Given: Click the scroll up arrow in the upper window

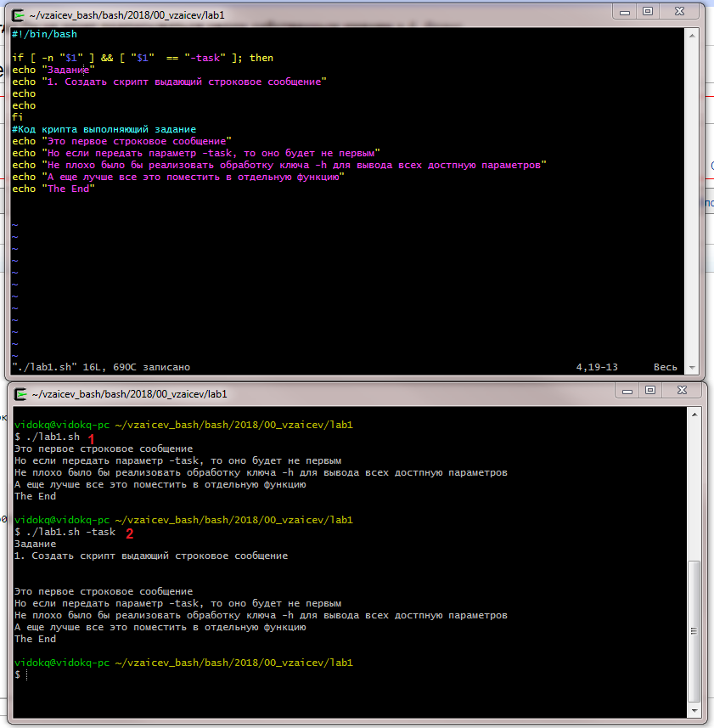Looking at the screenshot, I should (692, 36).
